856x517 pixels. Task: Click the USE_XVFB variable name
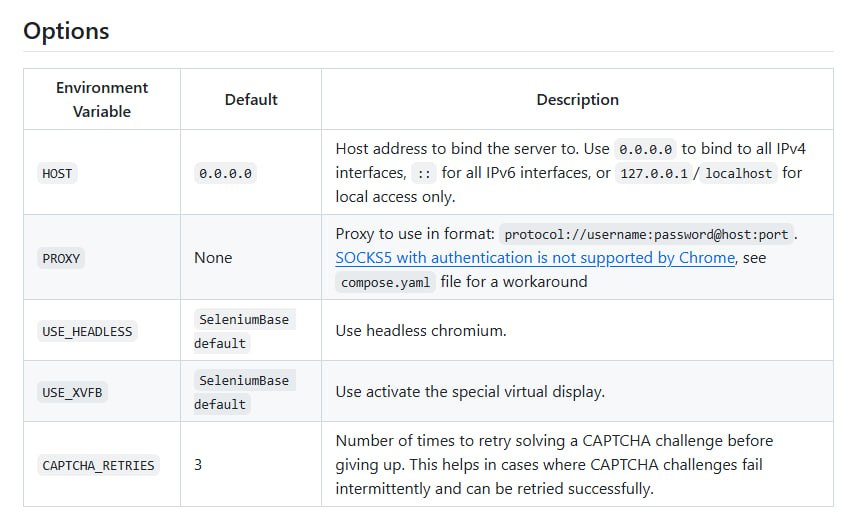(72, 393)
